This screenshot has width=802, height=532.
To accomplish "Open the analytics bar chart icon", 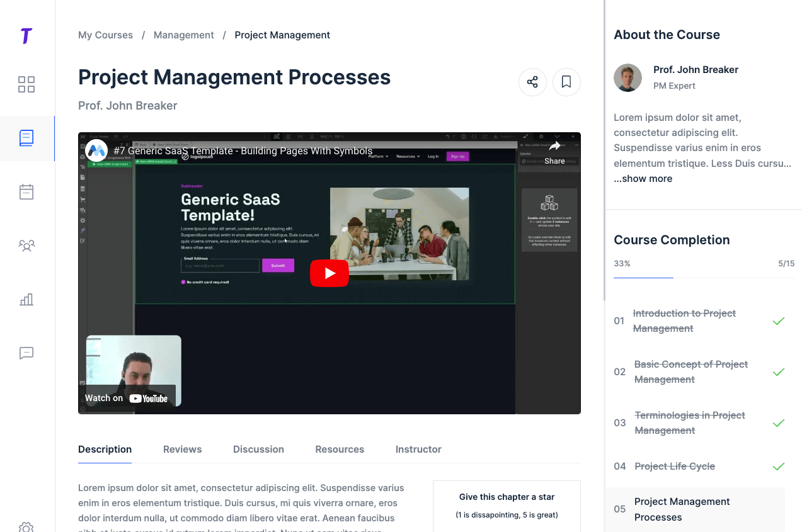I will tap(26, 300).
